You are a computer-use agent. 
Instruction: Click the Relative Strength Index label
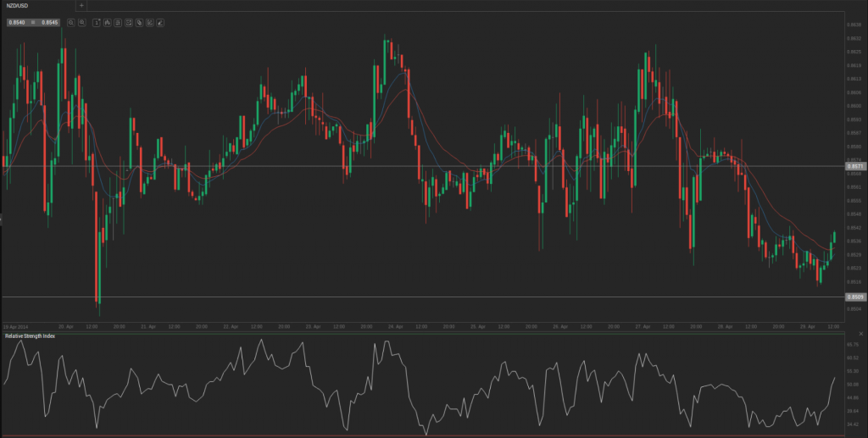coord(29,336)
